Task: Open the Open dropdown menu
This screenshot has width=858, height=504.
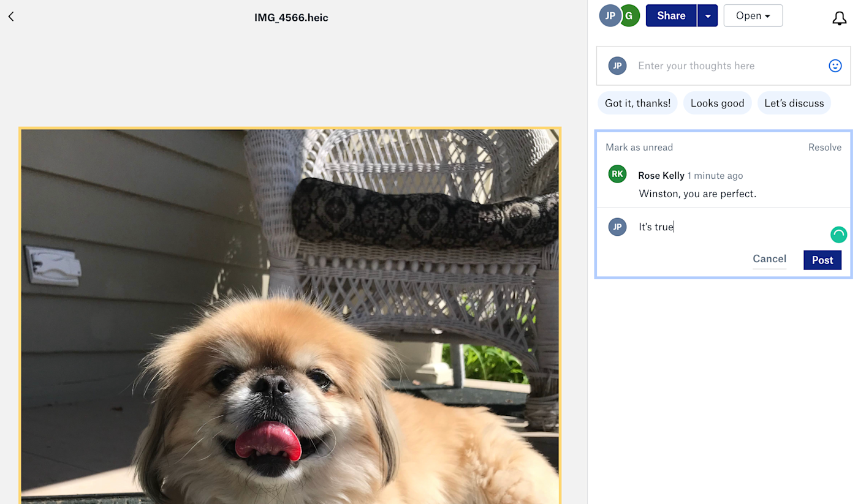Action: pos(753,16)
